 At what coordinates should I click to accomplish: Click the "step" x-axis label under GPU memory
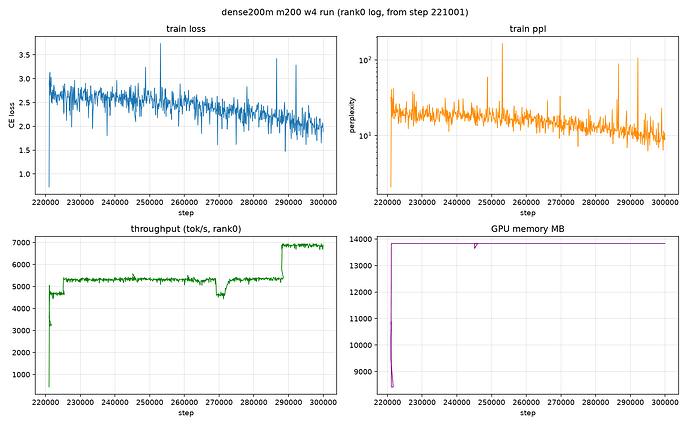(x=528, y=413)
